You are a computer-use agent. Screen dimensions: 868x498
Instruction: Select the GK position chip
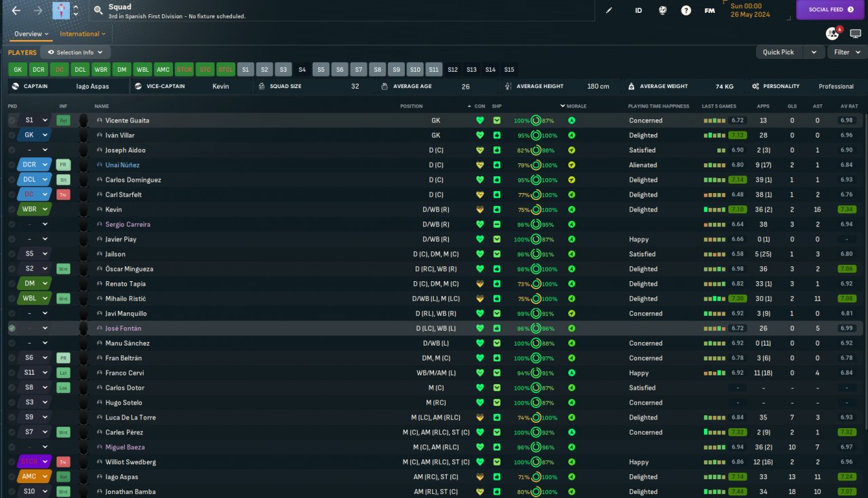pos(18,69)
